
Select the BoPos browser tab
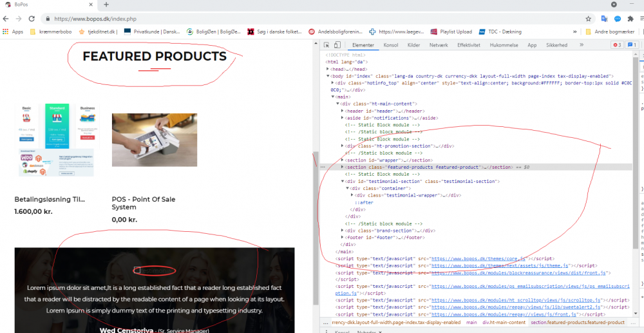pyautogui.click(x=50, y=5)
